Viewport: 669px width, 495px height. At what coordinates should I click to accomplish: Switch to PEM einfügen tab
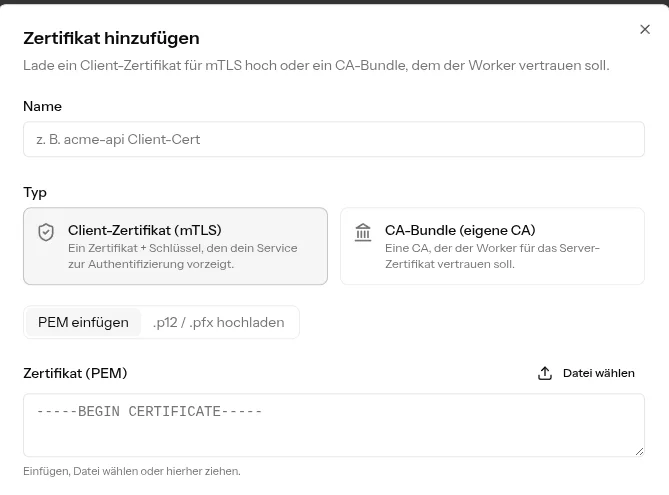[83, 322]
